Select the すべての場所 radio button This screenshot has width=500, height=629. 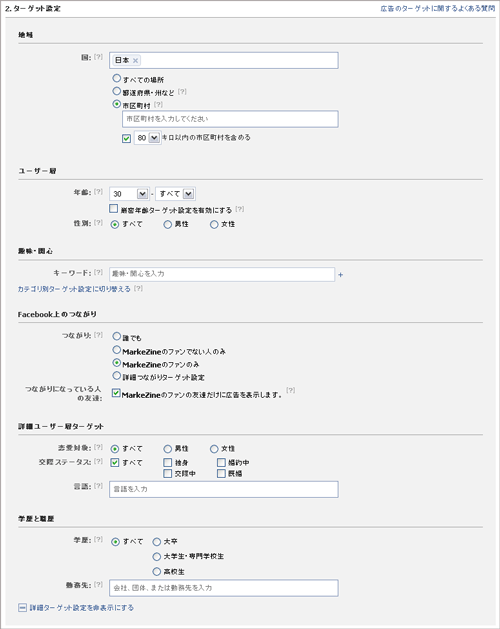pyautogui.click(x=117, y=78)
